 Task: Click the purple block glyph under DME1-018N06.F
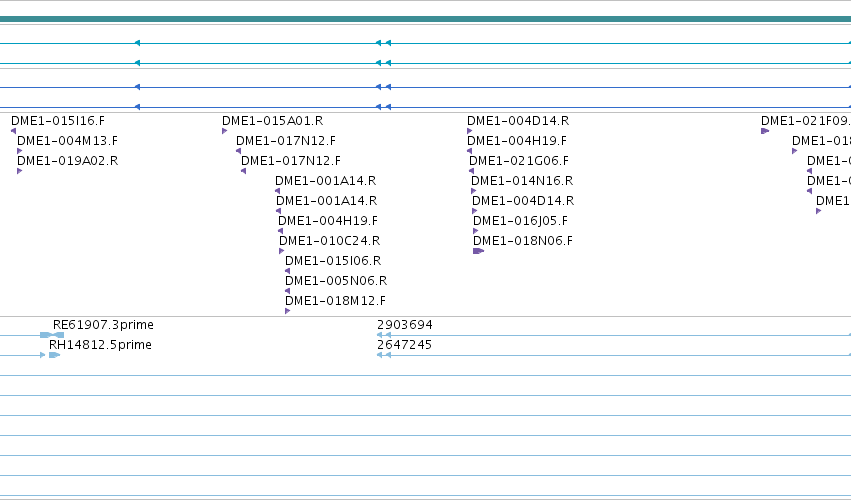(479, 251)
